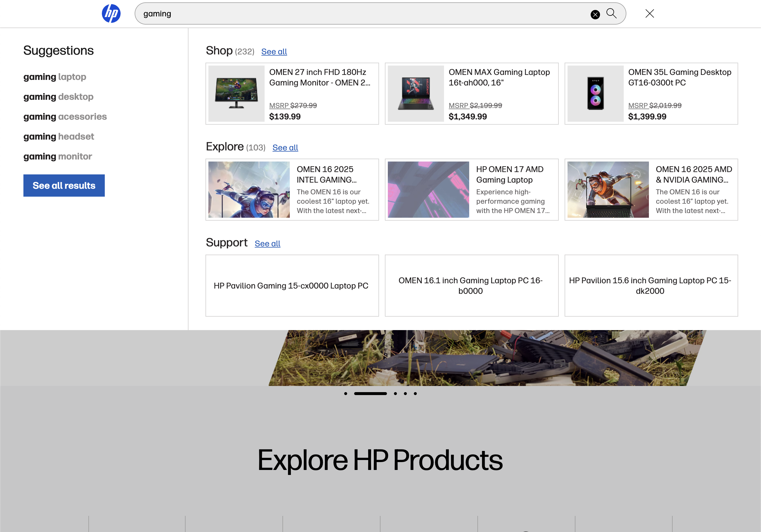The width and height of the screenshot is (761, 532).
Task: Open HP Pavilion Gaming 15-cx0000 support page
Action: (x=291, y=285)
